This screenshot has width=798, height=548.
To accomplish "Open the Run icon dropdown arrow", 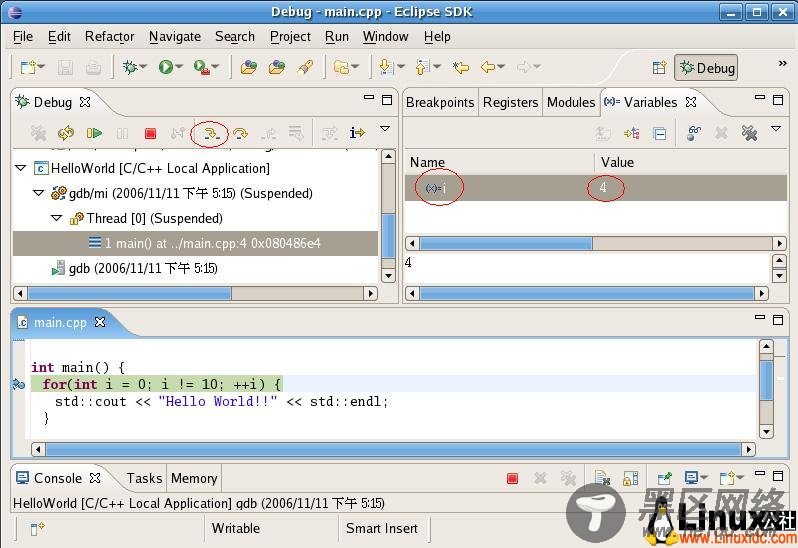I will point(179,67).
